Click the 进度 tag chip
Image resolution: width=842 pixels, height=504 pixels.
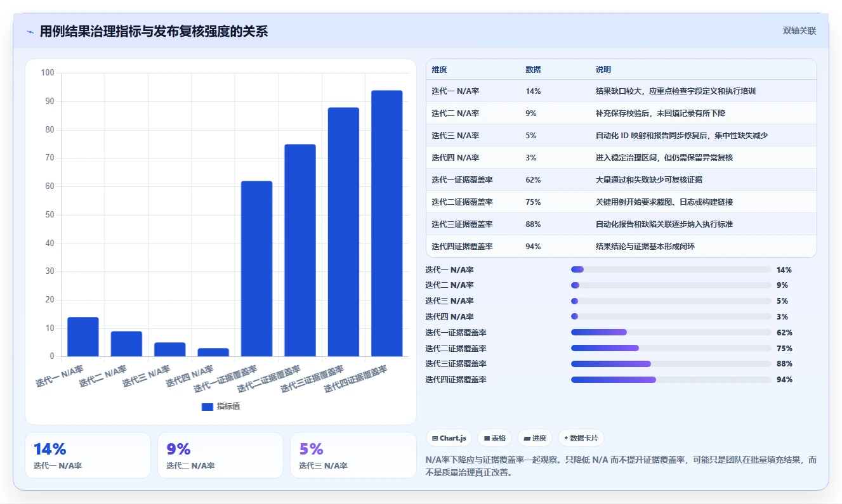tap(535, 438)
